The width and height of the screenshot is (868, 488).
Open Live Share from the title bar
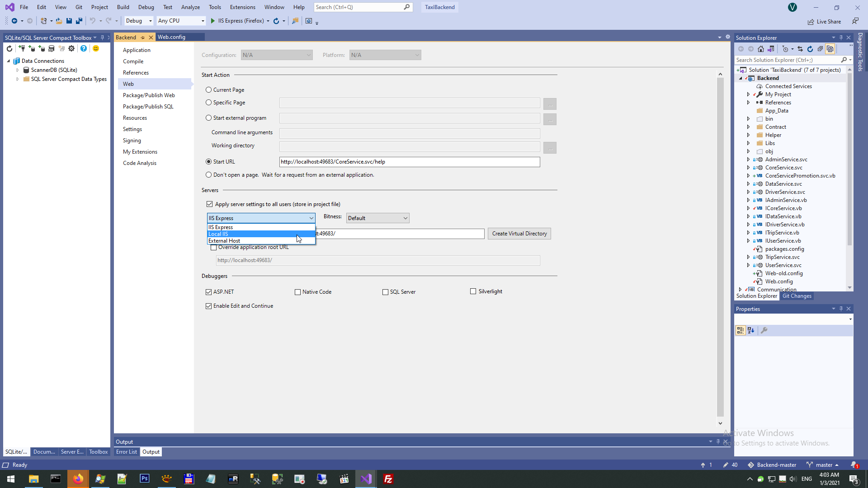point(825,21)
